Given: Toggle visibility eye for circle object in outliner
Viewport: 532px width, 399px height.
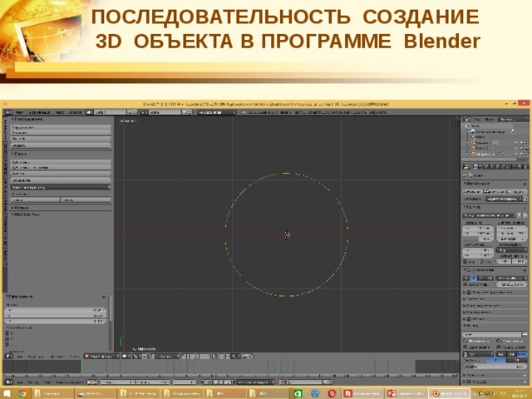Looking at the screenshot, I should [x=516, y=154].
